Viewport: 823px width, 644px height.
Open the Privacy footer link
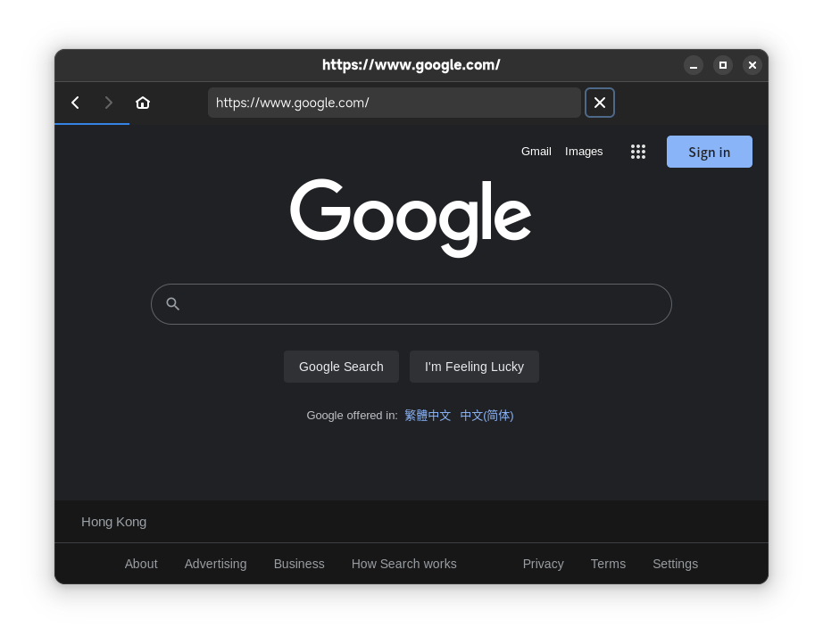543,564
